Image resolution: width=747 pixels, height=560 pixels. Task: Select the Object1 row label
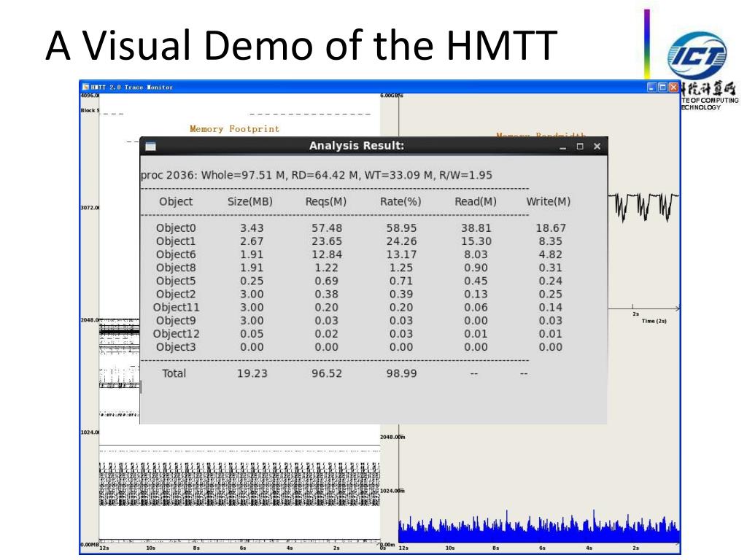pyautogui.click(x=176, y=241)
